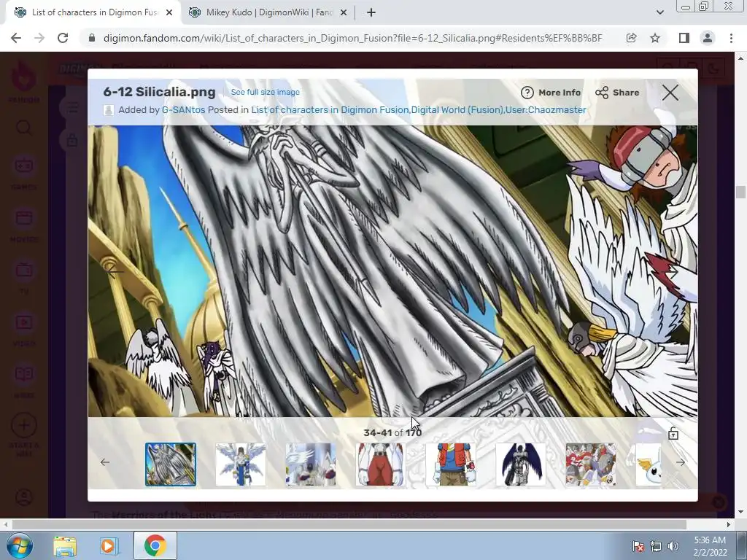
Task: Show previous thumbnails in carousel
Action: (x=105, y=462)
